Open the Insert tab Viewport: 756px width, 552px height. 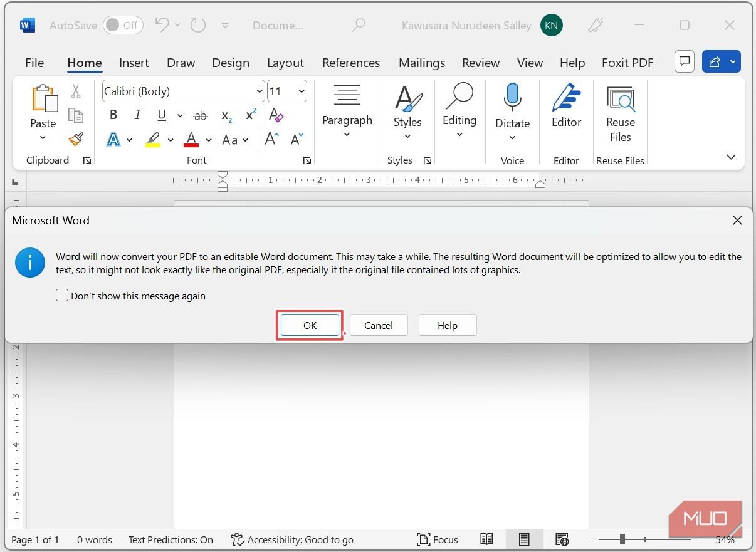pyautogui.click(x=134, y=63)
